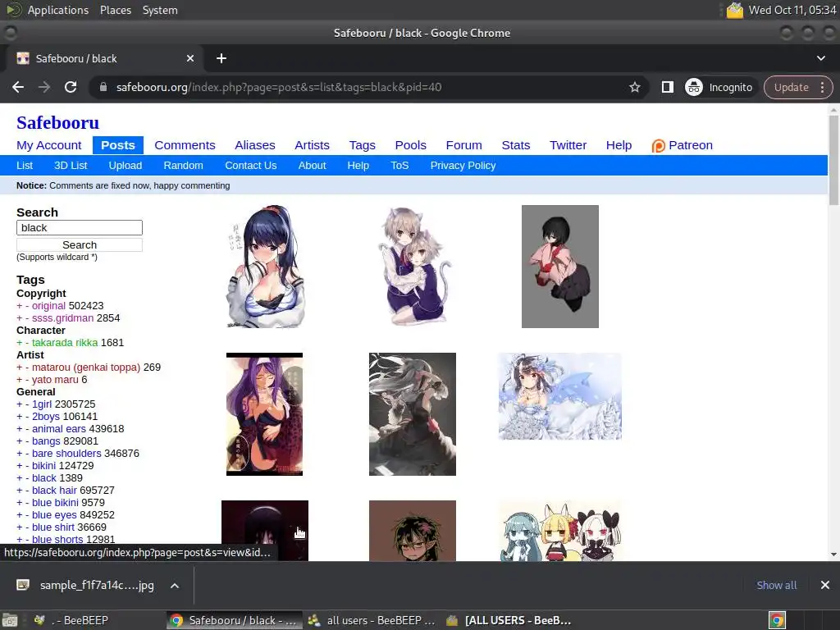Click the address bar URL
Image resolution: width=840 pixels, height=630 pixels.
(x=279, y=87)
